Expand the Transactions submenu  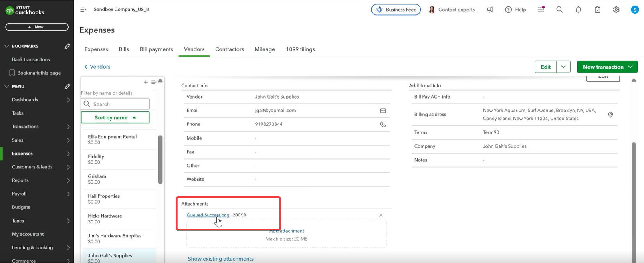click(x=68, y=127)
